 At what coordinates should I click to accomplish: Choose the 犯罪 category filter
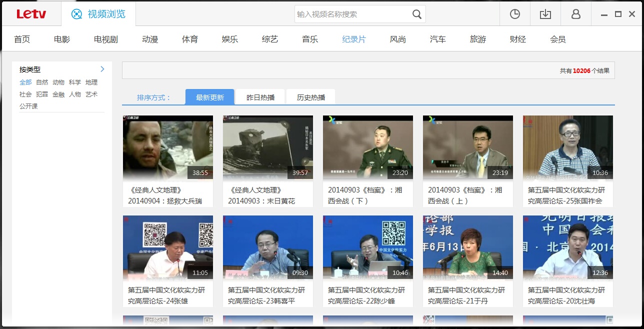pos(42,94)
